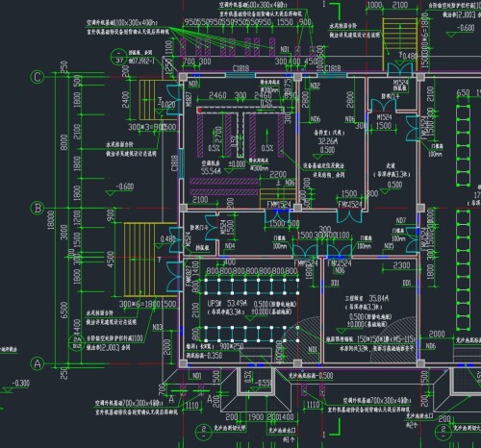Viewport: 481px width, 448px height.
Task: Select the 6500 vertical dimension text
Action: pyautogui.click(x=64, y=310)
